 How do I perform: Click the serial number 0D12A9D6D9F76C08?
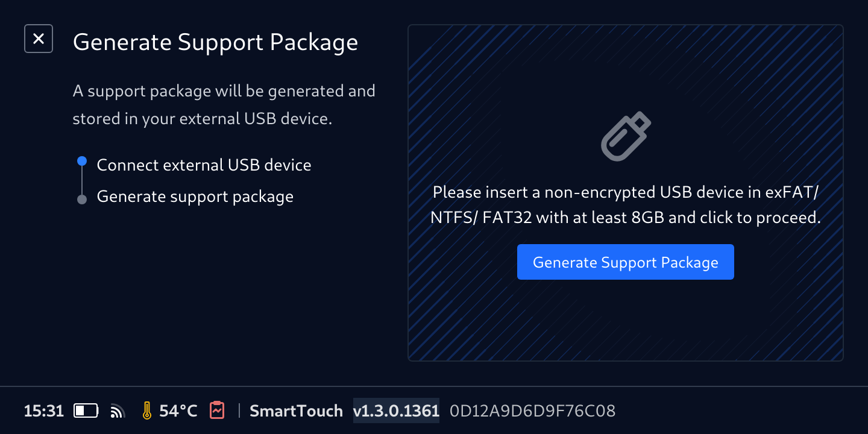click(532, 411)
